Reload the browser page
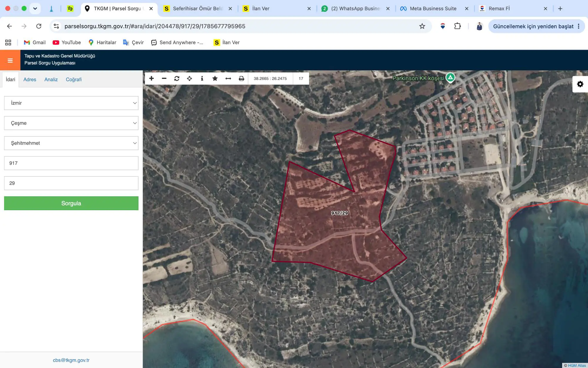 coord(39,26)
